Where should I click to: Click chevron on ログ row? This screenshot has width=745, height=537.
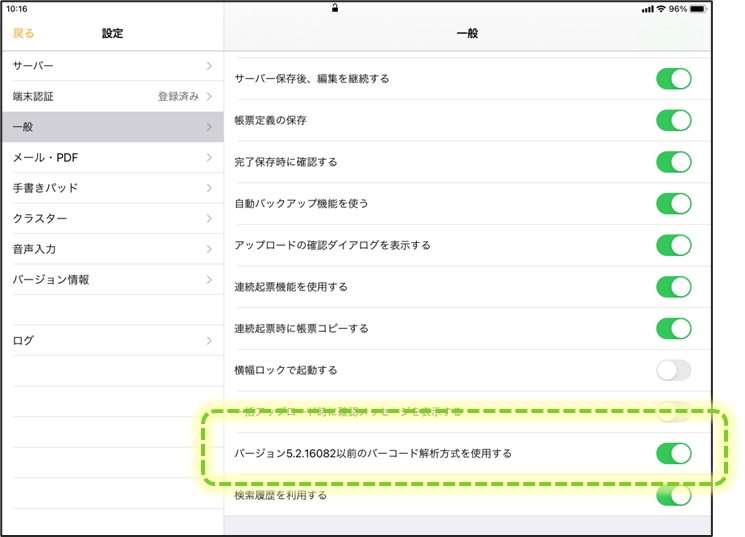pos(209,340)
